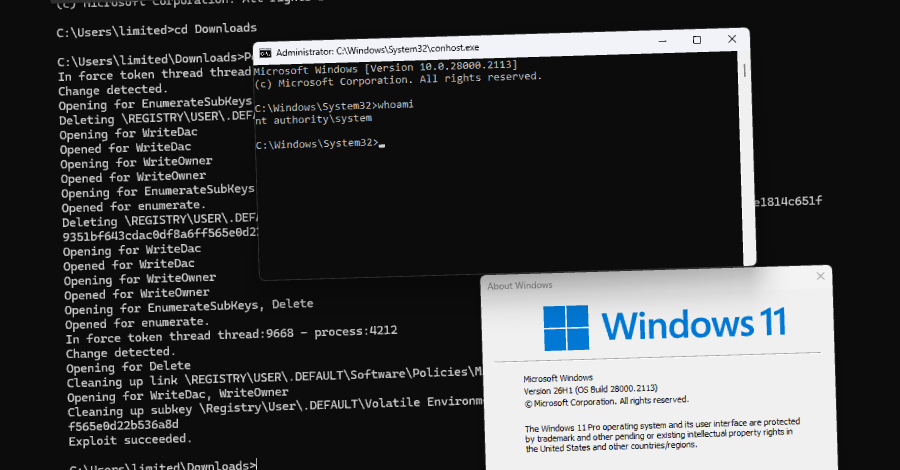Click the 'Cleaning up subkey \Registry\User' line
The width and height of the screenshot is (900, 470).
click(274, 406)
